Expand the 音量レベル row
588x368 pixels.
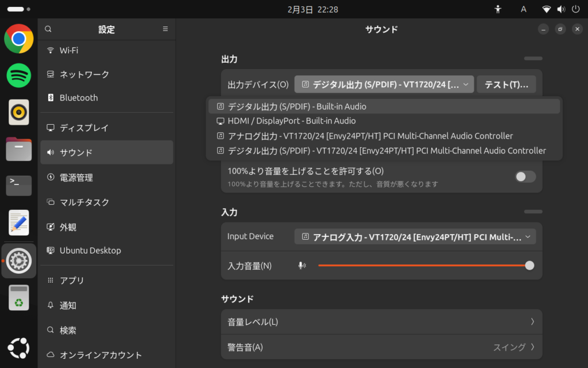[x=381, y=322]
